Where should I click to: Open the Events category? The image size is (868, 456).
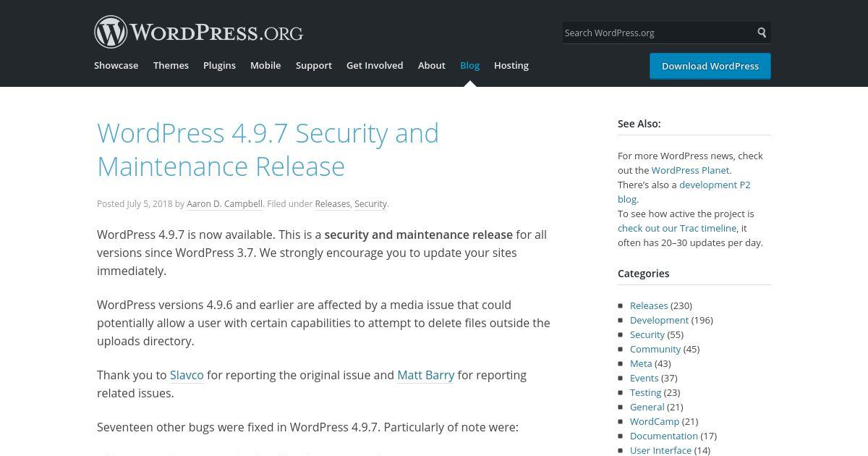(x=644, y=378)
